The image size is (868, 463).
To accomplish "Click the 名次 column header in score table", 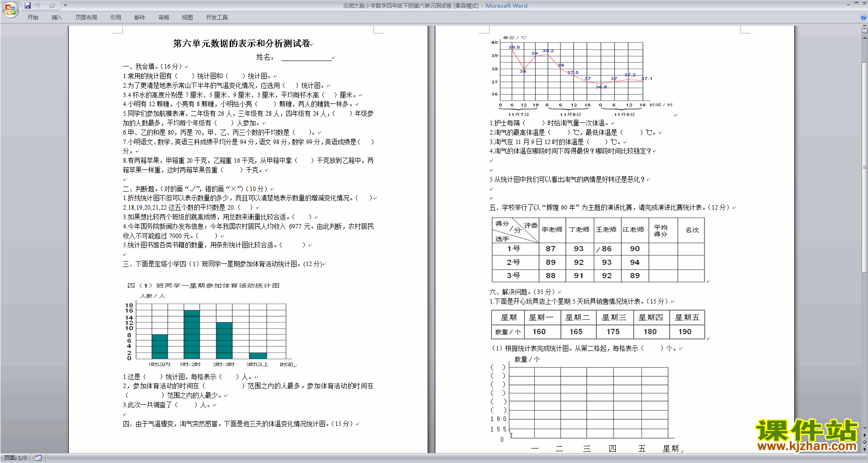I will (692, 230).
